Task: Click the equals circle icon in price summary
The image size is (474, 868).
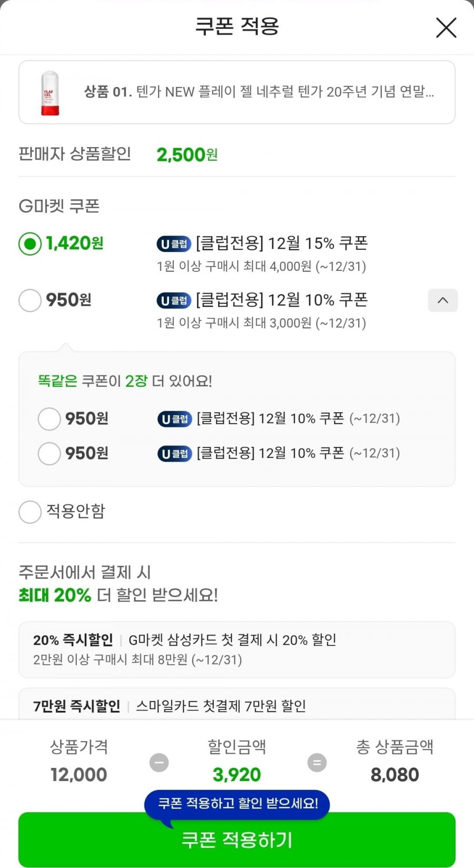Action: click(x=317, y=763)
